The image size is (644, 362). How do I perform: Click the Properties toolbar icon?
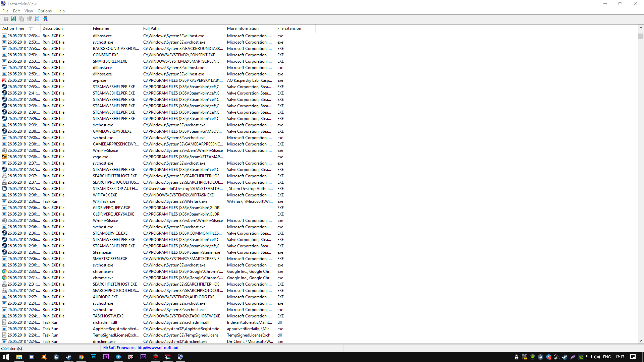[30, 19]
